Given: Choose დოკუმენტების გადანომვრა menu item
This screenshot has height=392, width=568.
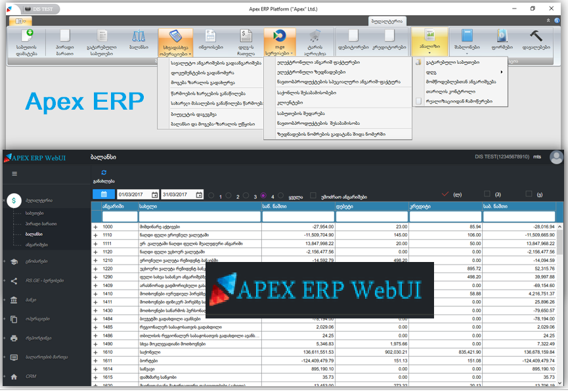Looking at the screenshot, I should tap(202, 72).
